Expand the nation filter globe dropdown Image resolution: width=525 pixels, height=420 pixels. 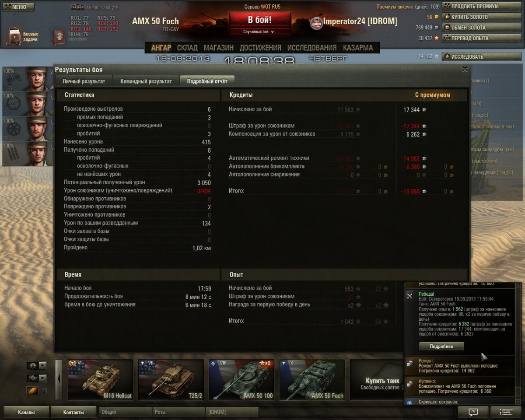coord(42,365)
